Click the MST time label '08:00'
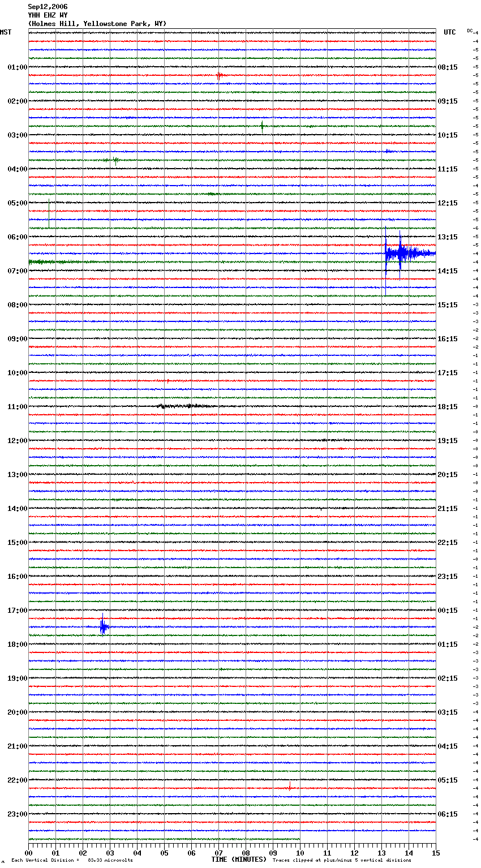The height and width of the screenshot is (868, 481). coord(18,305)
